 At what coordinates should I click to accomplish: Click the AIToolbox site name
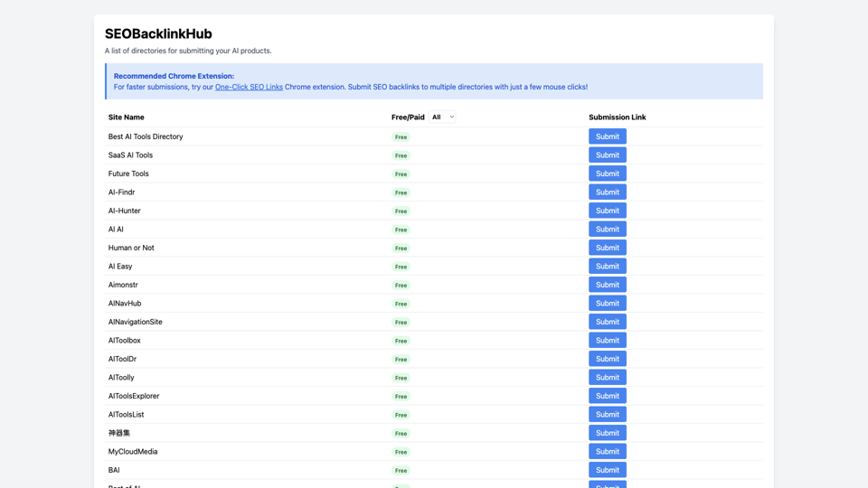pos(125,341)
